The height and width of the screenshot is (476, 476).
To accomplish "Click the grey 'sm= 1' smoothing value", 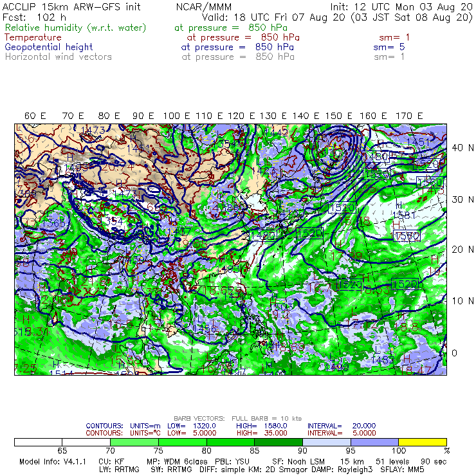I will pyautogui.click(x=389, y=57).
